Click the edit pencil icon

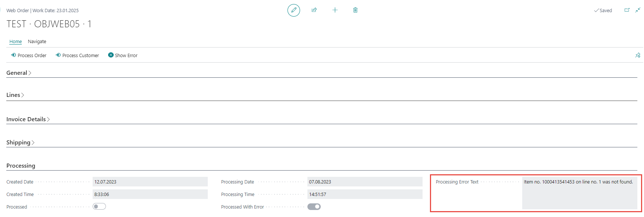(x=294, y=10)
